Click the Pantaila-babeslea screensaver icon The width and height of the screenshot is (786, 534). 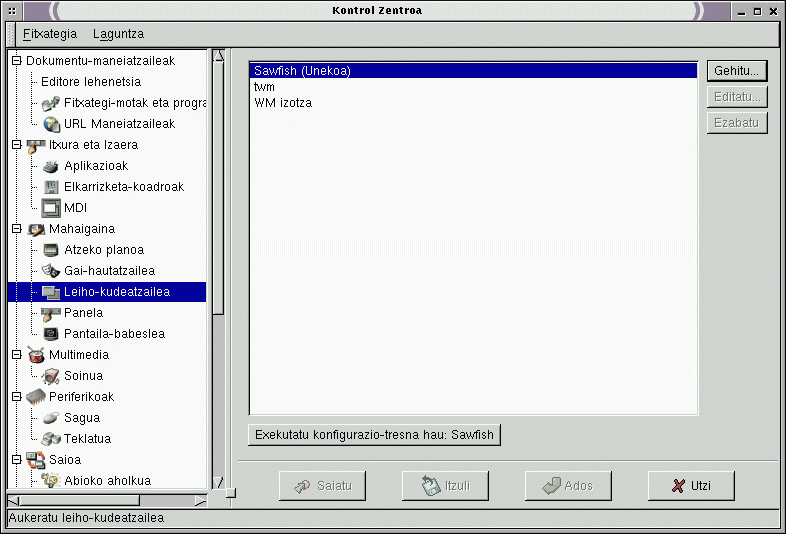point(51,334)
